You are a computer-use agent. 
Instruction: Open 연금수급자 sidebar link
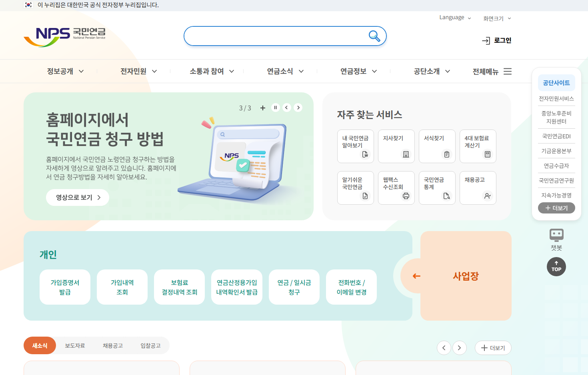pyautogui.click(x=556, y=166)
